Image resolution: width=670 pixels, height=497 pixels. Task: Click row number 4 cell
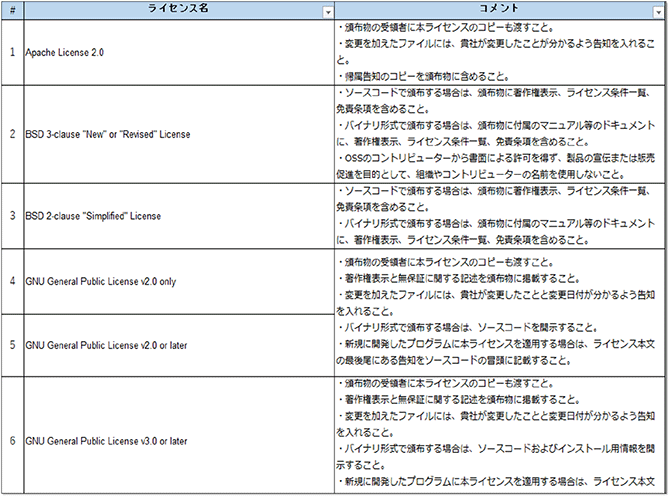pyautogui.click(x=11, y=281)
